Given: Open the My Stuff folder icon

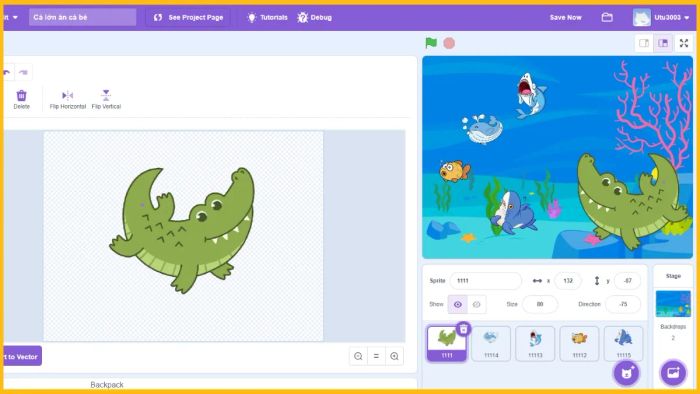Looking at the screenshot, I should [607, 17].
